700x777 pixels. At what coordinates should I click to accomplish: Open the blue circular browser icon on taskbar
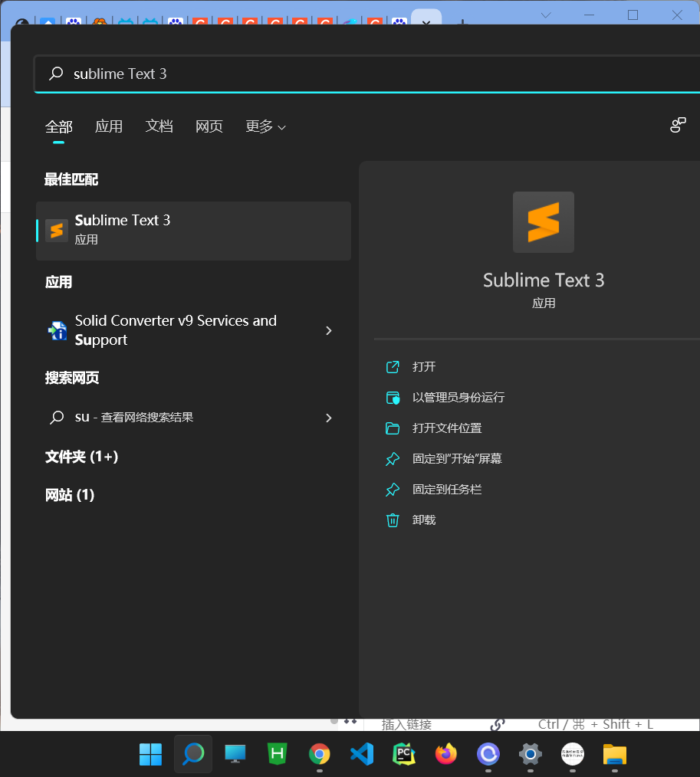tap(488, 754)
